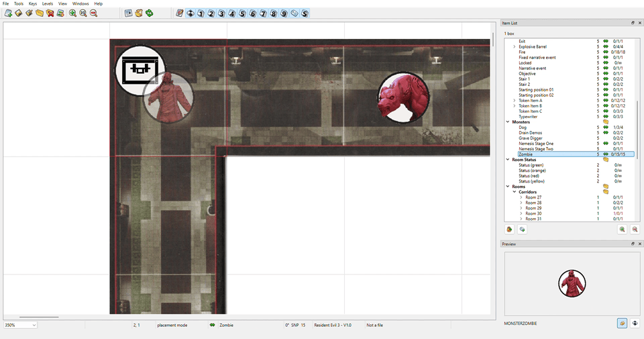The width and height of the screenshot is (644, 339).
Task: Click the third toolbar icon with pencil
Action: click(x=29, y=13)
